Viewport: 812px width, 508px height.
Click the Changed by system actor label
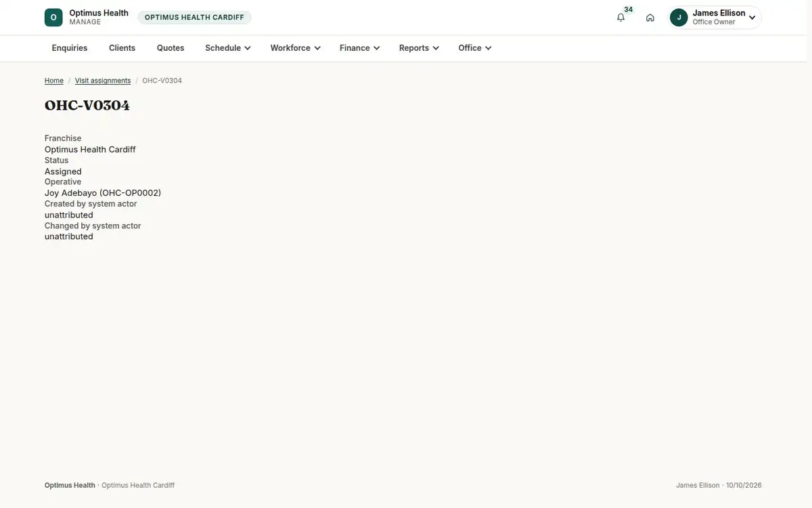pyautogui.click(x=93, y=226)
